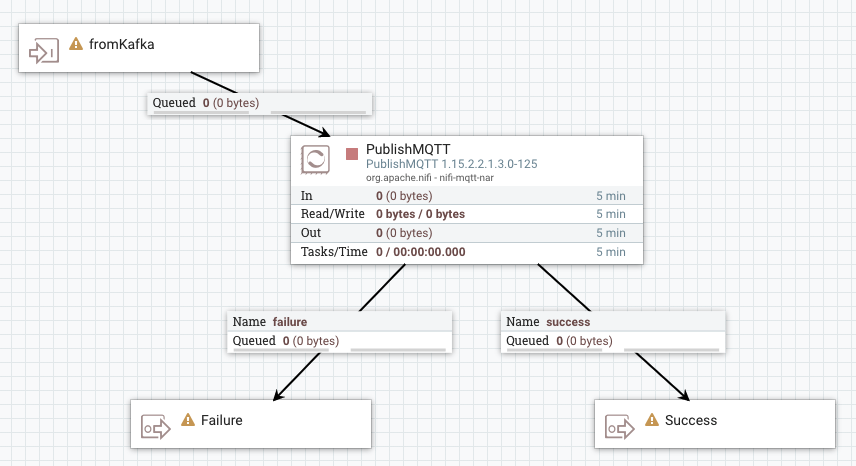856x466 pixels.
Task: Click the Success port warning triangle
Action: point(652,421)
